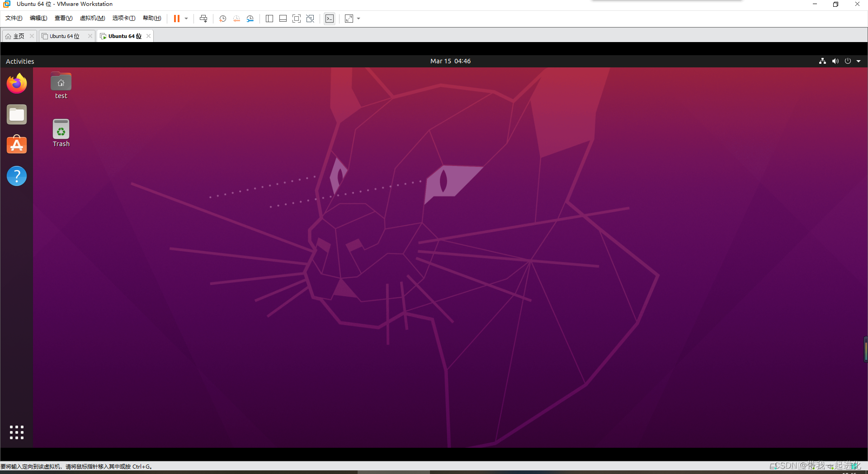Open the power options dropdown arrow

[186, 19]
